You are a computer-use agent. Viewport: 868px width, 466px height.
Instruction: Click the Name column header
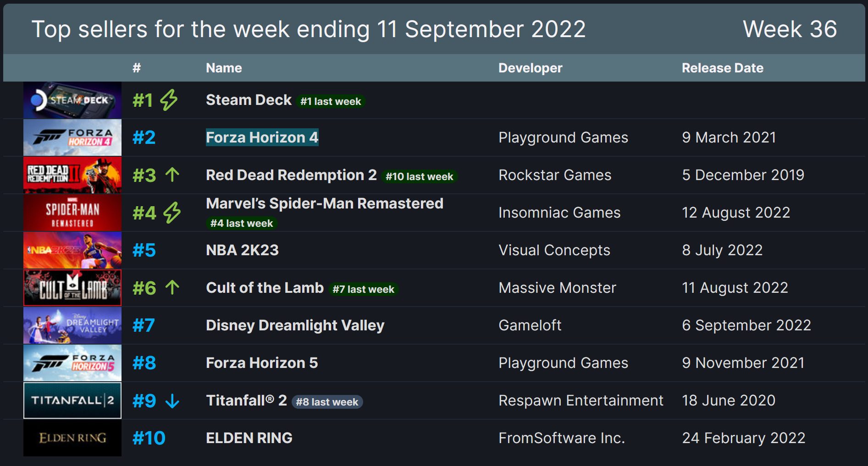click(223, 67)
